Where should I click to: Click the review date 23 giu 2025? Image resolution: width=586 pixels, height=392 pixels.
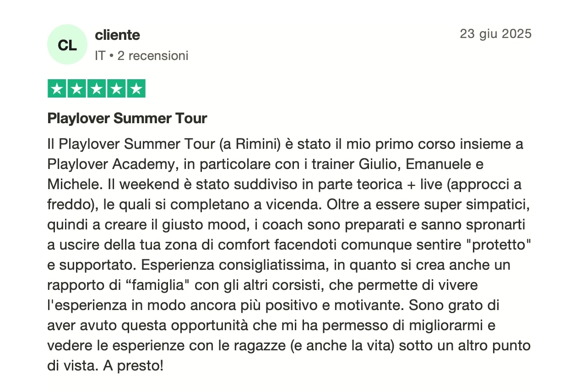pyautogui.click(x=496, y=34)
